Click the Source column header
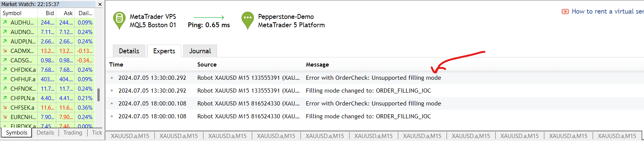This screenshot has height=141, width=644. 207,65
